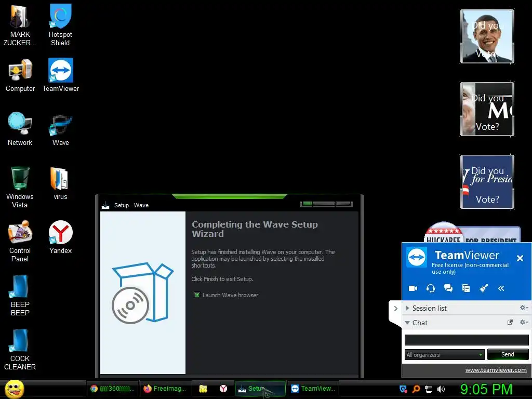532x399 pixels.
Task: Click the TeamViewer headset audio icon
Action: pyautogui.click(x=431, y=288)
